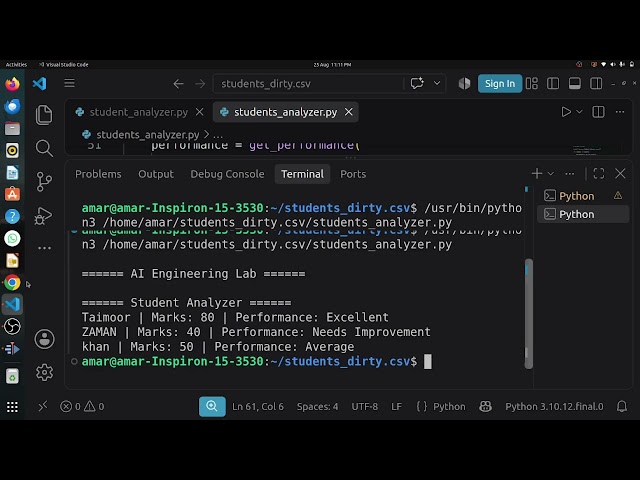Open the Explorer view in activity bar
640x480 pixels.
[44, 115]
